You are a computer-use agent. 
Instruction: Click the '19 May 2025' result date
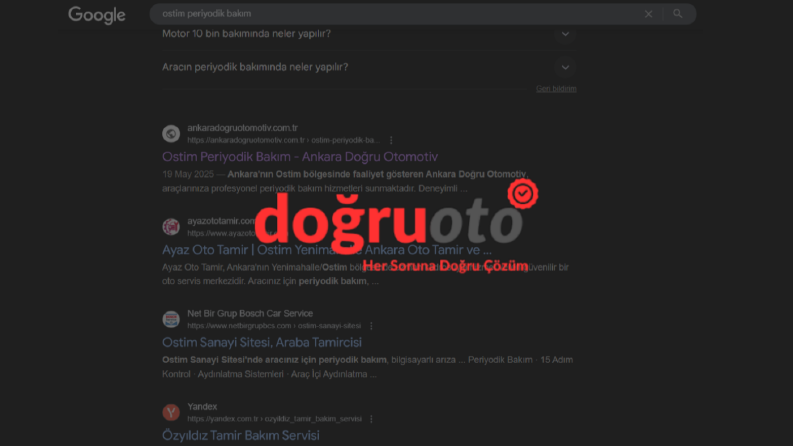click(188, 174)
